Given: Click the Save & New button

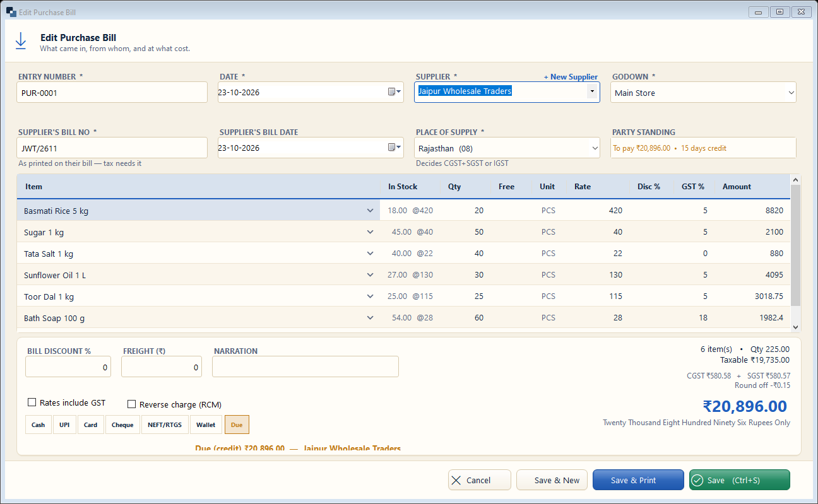Looking at the screenshot, I should pos(552,480).
